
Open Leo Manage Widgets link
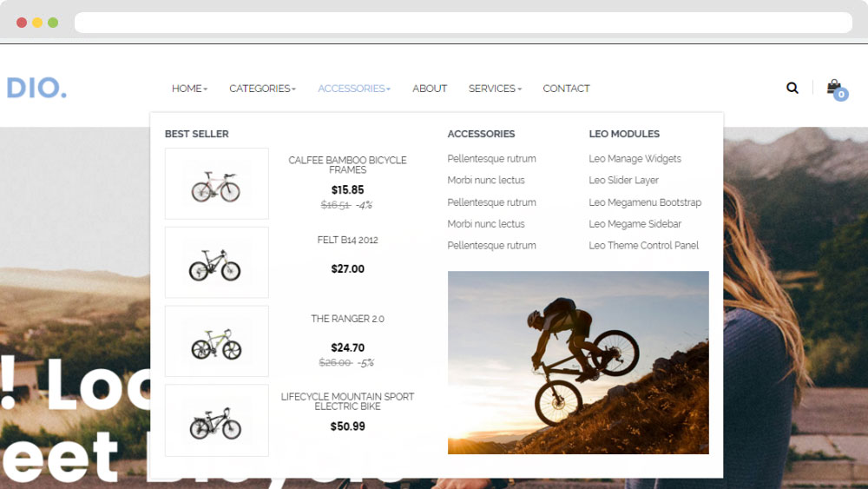tap(635, 159)
